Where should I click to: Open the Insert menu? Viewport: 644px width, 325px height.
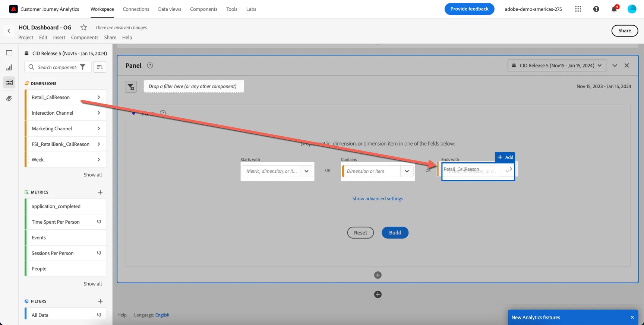point(59,37)
